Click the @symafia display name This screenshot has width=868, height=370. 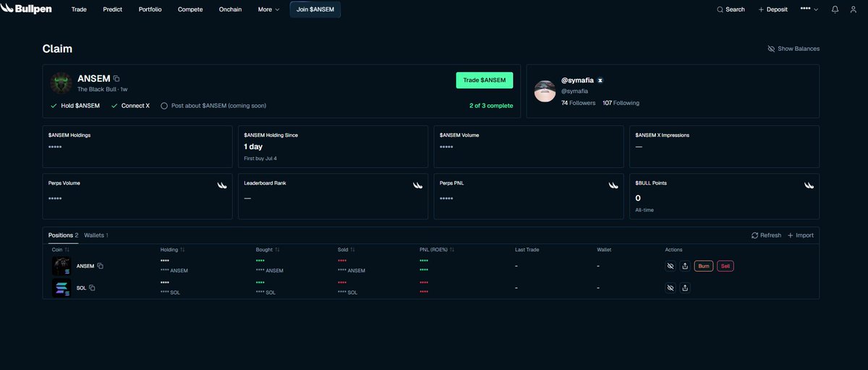point(577,80)
